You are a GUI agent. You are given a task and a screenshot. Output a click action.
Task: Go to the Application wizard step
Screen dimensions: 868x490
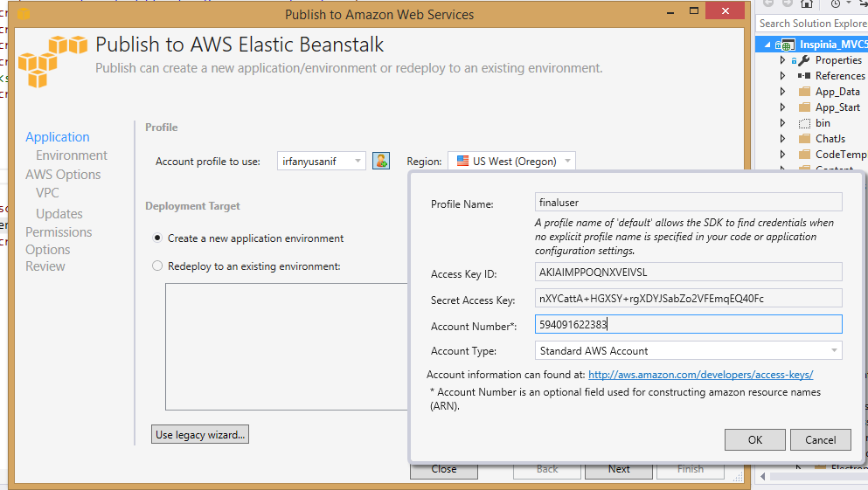click(x=58, y=136)
